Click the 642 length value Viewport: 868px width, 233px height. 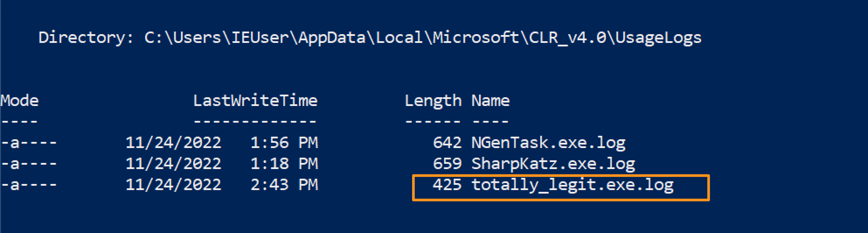tap(447, 143)
